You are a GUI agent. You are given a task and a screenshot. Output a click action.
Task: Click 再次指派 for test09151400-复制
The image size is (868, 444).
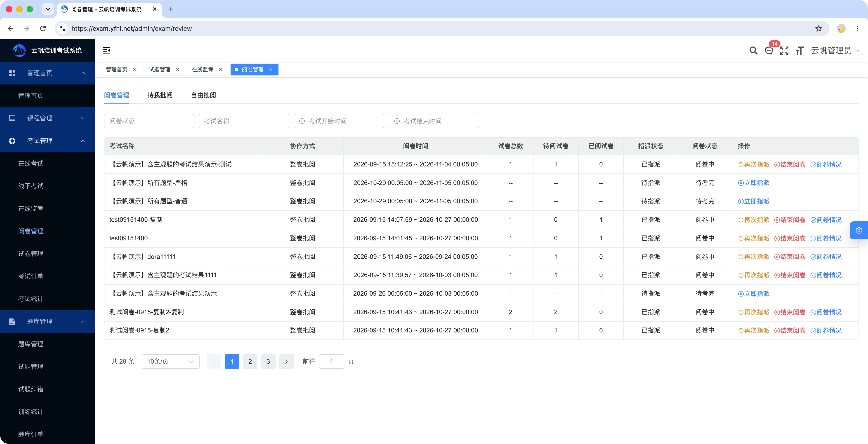click(754, 220)
